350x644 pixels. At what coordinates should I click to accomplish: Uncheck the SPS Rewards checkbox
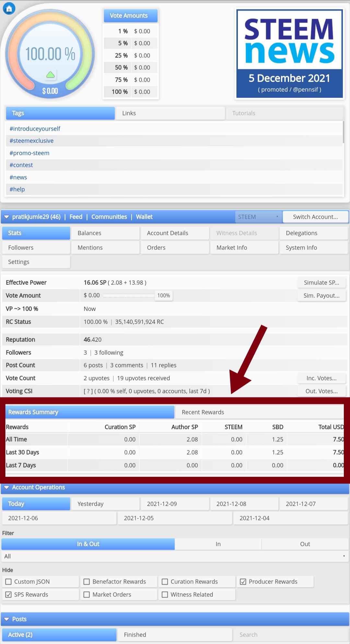pyautogui.click(x=9, y=595)
